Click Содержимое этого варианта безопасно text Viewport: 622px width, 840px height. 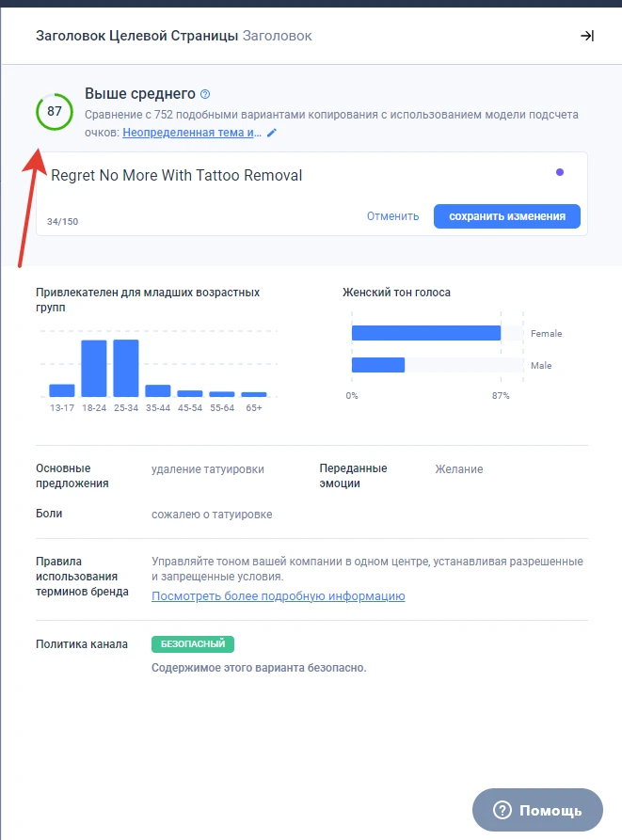pyautogui.click(x=259, y=668)
